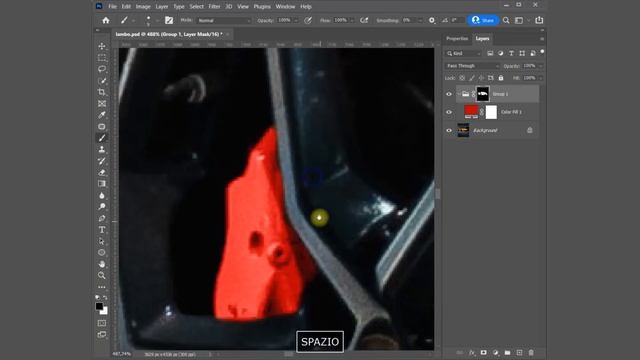
Task: Delete the selected layer
Action: (x=531, y=352)
